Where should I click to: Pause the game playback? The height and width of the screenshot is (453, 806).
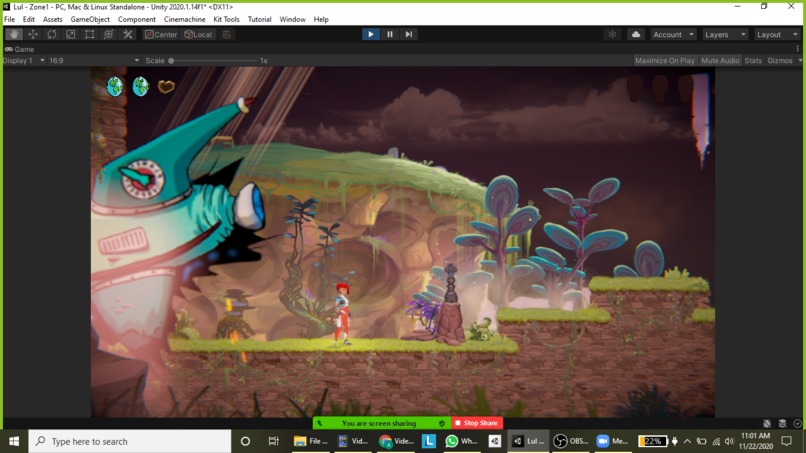pos(390,34)
